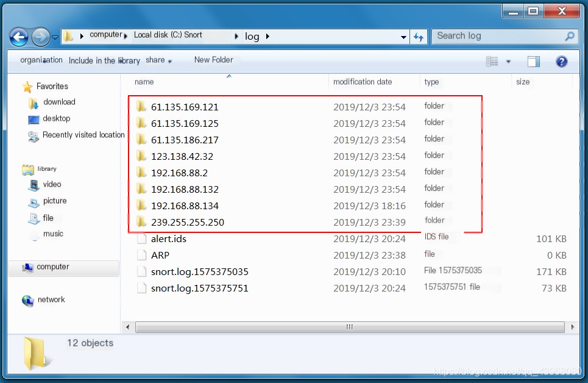
Task: Click the folder icon in address bar
Action: [x=68, y=37]
